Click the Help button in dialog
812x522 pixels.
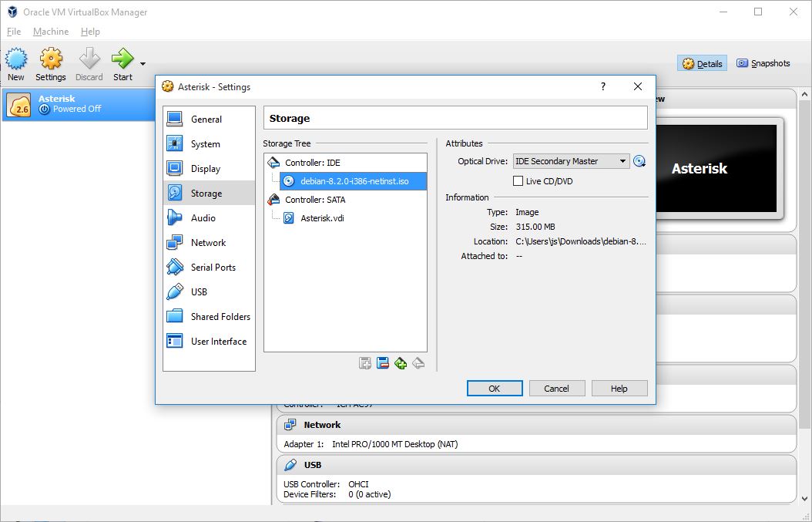click(619, 389)
